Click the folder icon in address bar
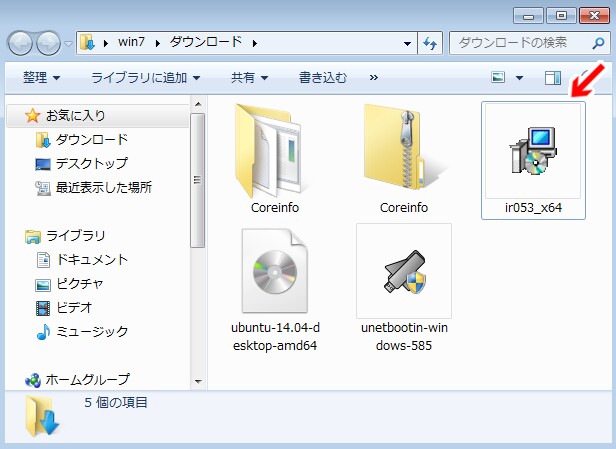616x449 pixels. (x=87, y=42)
